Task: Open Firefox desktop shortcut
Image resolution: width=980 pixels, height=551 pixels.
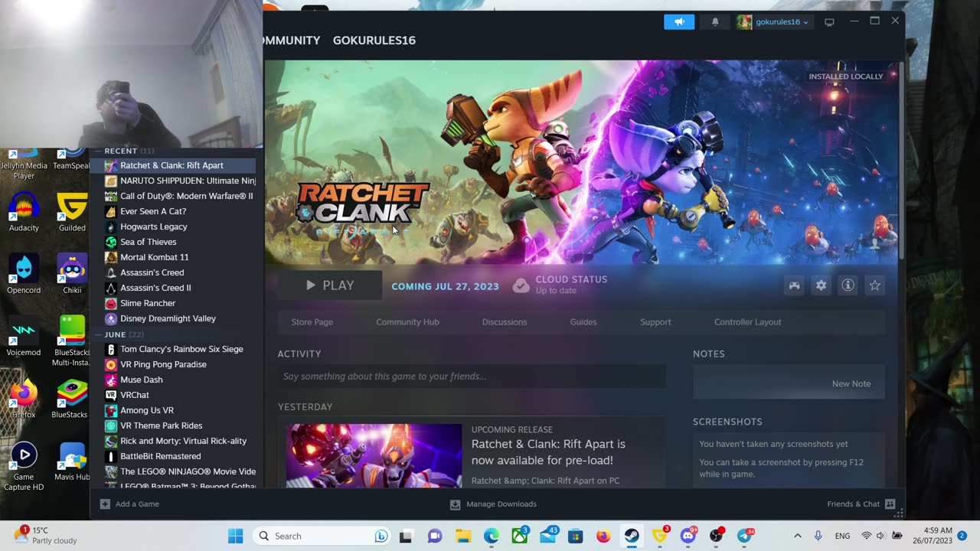Action: click(24, 399)
